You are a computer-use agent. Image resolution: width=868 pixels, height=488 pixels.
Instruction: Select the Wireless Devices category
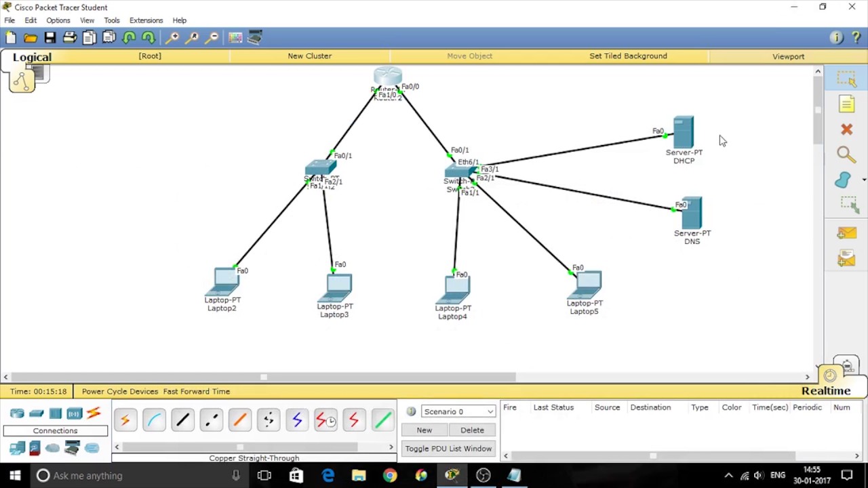(74, 413)
